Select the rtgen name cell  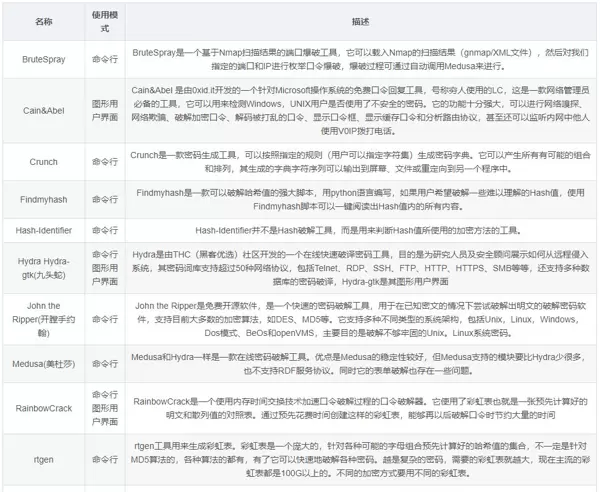pyautogui.click(x=44, y=461)
